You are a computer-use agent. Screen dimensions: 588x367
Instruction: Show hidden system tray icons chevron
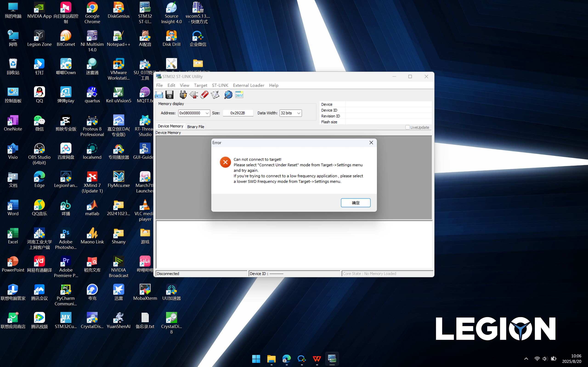[526, 359]
